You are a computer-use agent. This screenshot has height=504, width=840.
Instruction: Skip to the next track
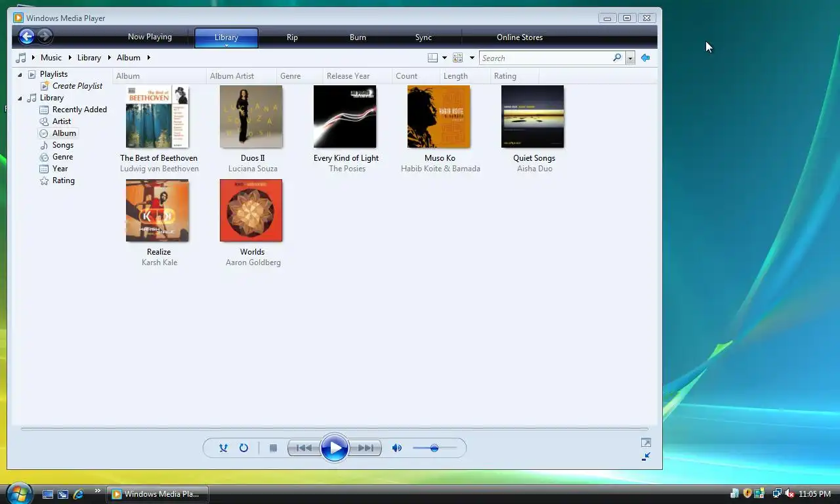coord(365,448)
